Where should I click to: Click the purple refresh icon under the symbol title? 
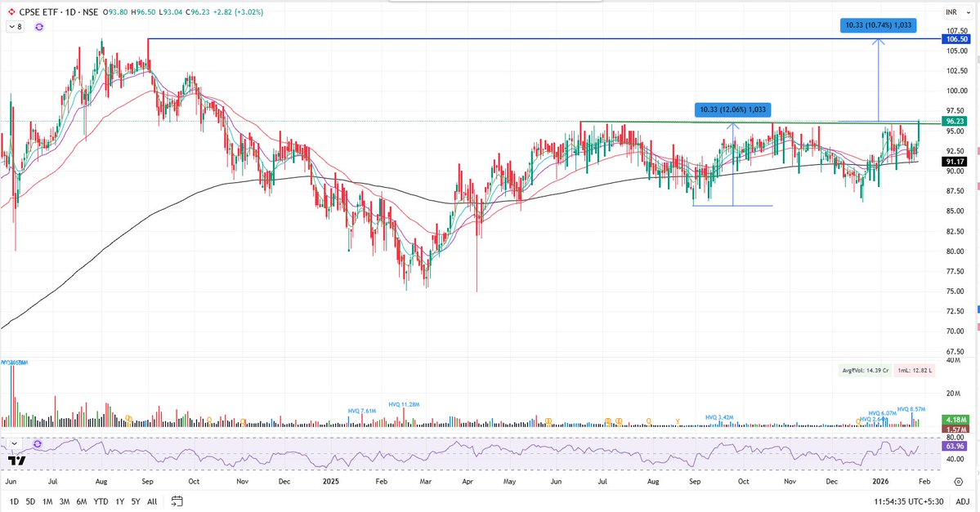39,27
